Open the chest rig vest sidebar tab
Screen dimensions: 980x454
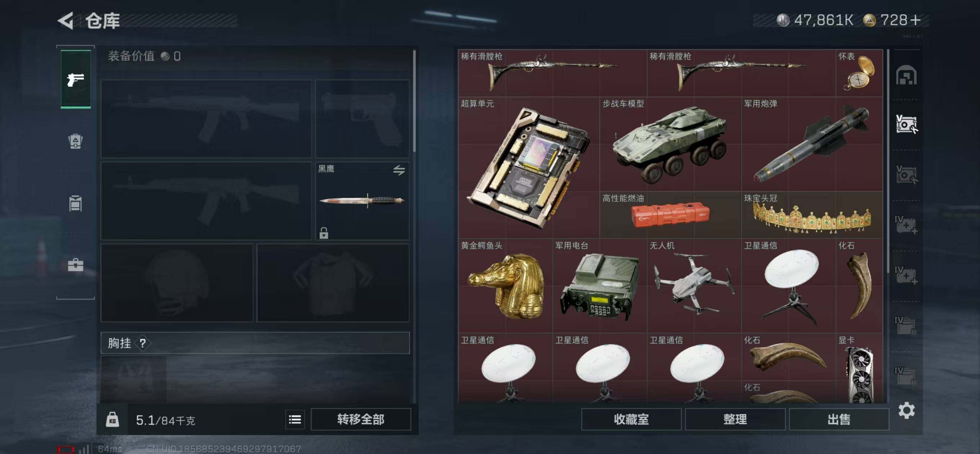[x=75, y=203]
